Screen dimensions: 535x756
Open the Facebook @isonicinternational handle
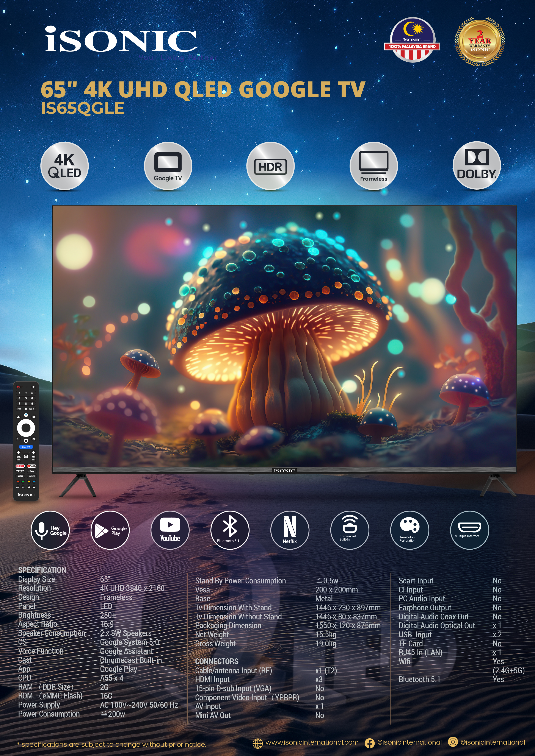(409, 742)
